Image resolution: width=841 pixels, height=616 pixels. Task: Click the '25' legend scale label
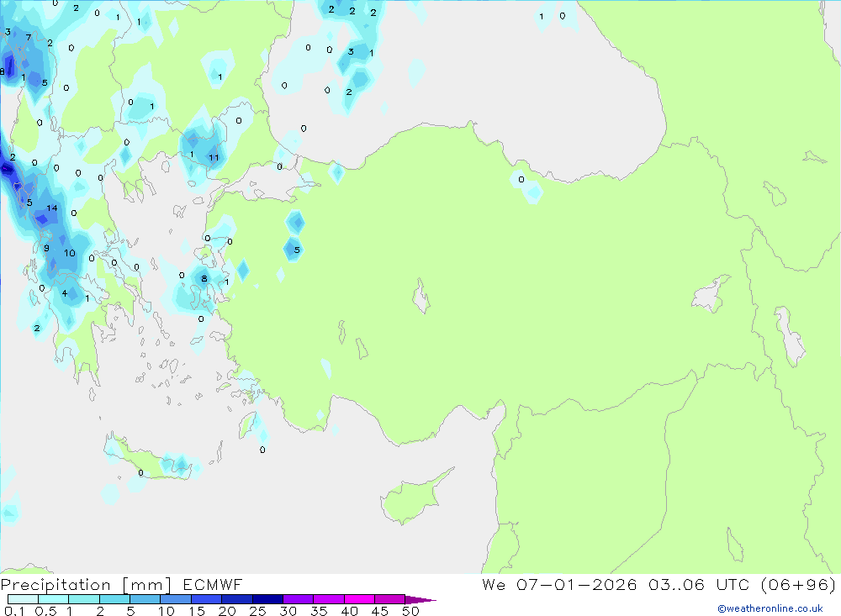(x=258, y=611)
